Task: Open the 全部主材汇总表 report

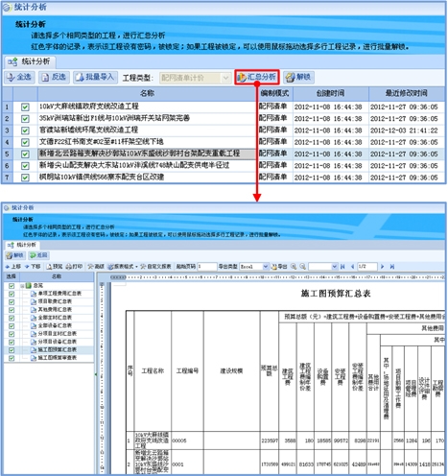Action: coord(51,318)
